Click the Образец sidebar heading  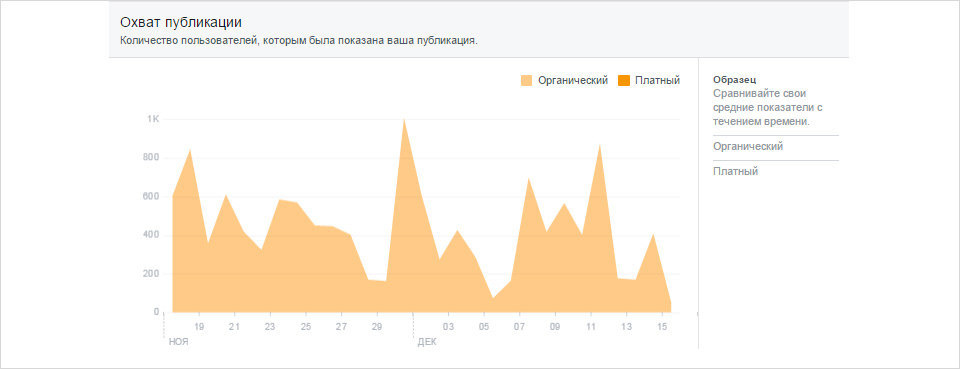[x=735, y=80]
